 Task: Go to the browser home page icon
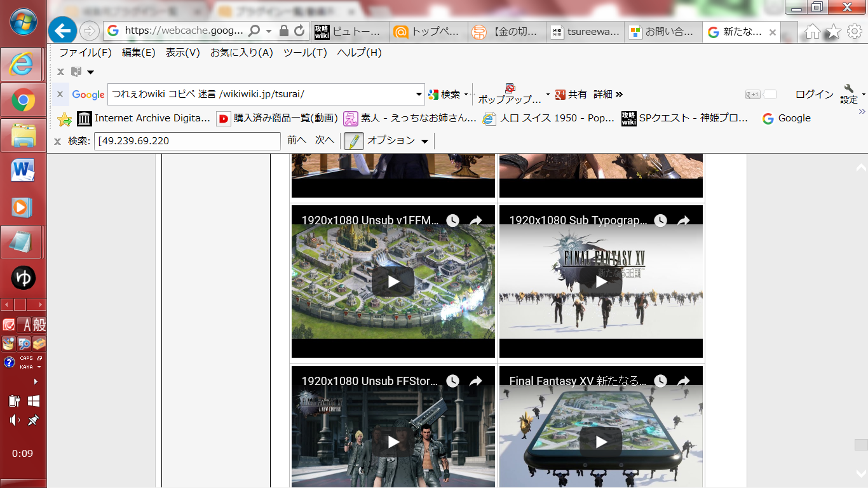(813, 32)
